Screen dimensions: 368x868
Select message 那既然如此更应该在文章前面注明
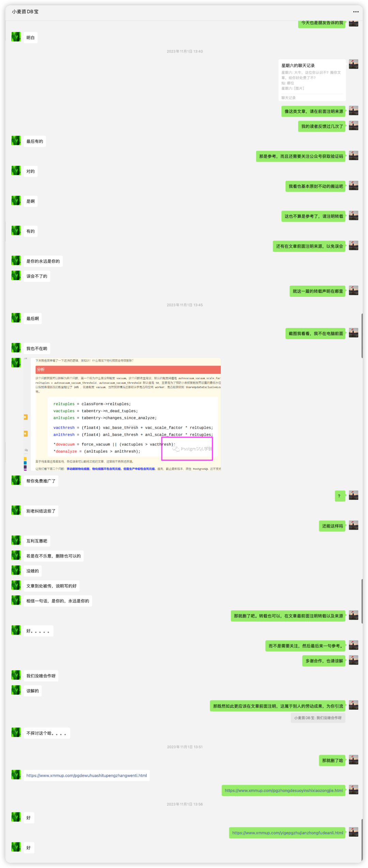(278, 706)
